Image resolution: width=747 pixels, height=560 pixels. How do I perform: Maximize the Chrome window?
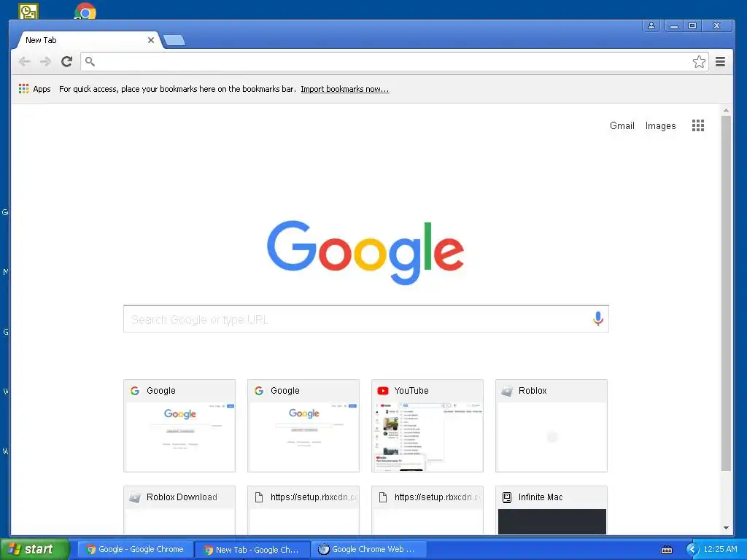point(692,26)
